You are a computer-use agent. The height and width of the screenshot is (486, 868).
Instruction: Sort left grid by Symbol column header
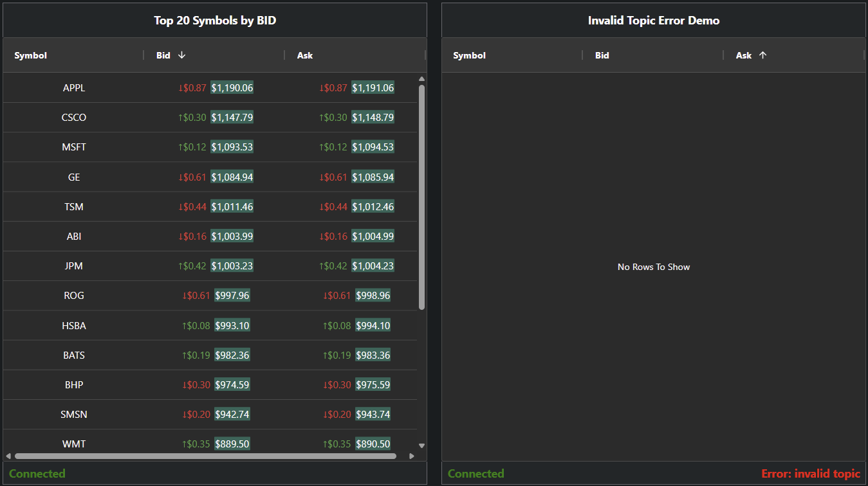click(x=31, y=55)
